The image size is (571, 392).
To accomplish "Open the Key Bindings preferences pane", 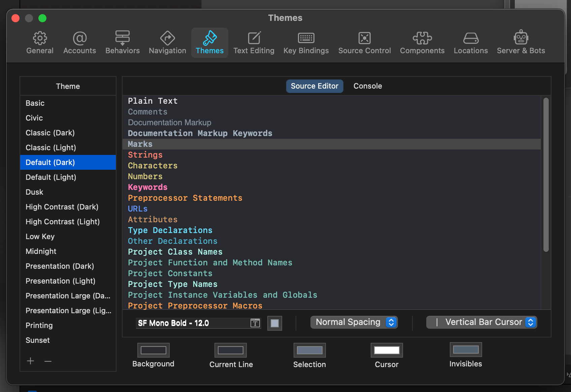I will pyautogui.click(x=306, y=43).
